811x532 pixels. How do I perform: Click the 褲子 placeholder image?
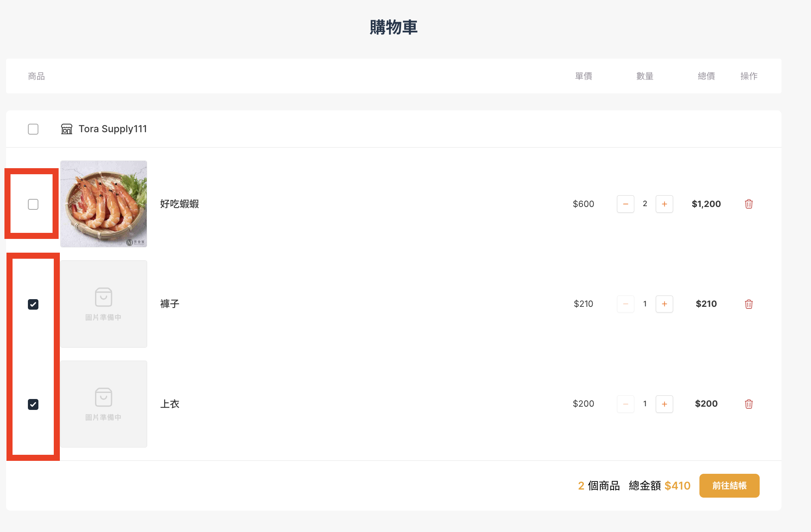point(103,304)
